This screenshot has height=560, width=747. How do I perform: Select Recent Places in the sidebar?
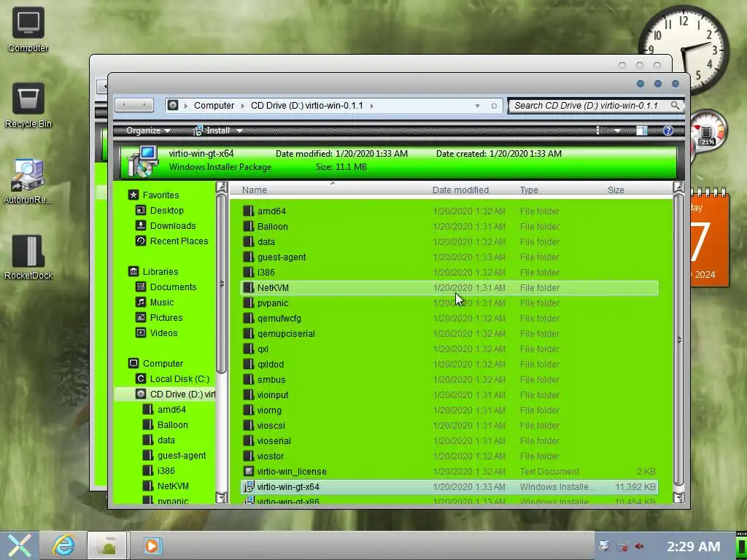[x=179, y=241]
